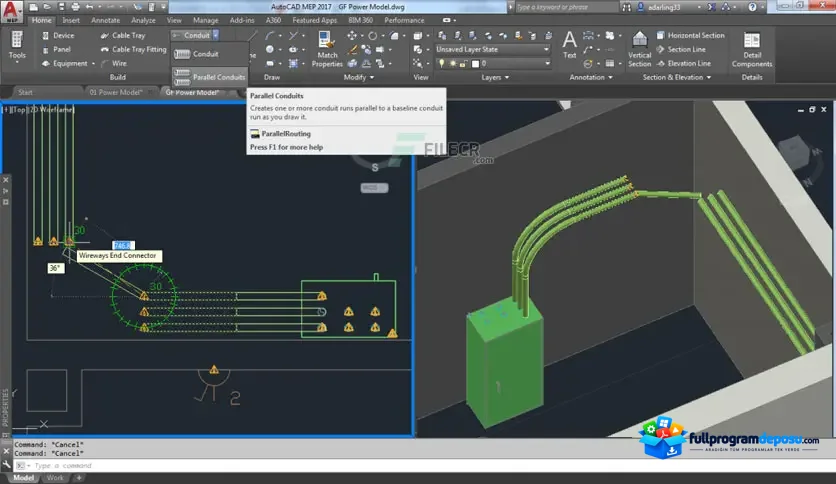The width and height of the screenshot is (836, 484).
Task: Switch to the Annotate ribbon tab
Action: coord(106,20)
